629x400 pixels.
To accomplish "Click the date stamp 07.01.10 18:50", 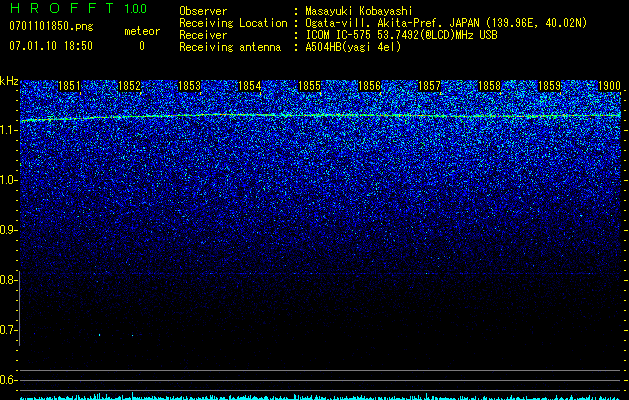I will [x=51, y=46].
